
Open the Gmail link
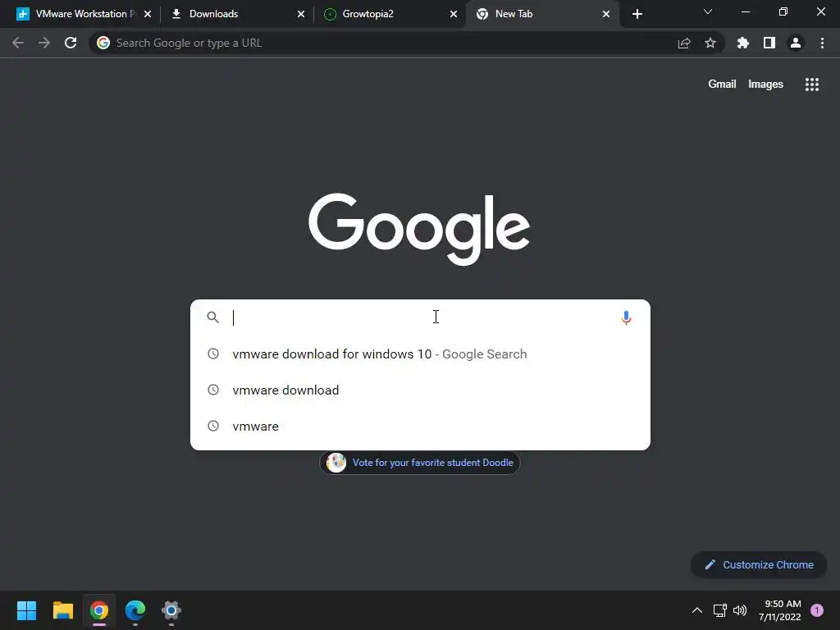[x=722, y=84]
